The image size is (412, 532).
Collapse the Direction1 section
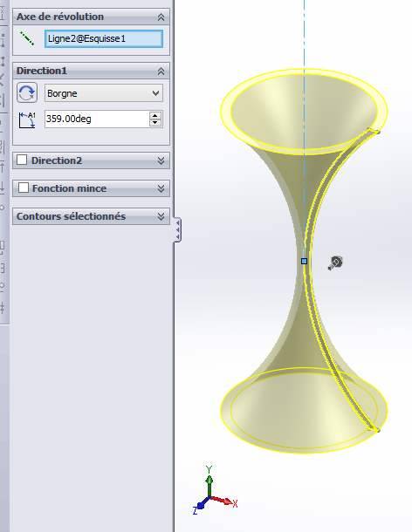coord(161,72)
